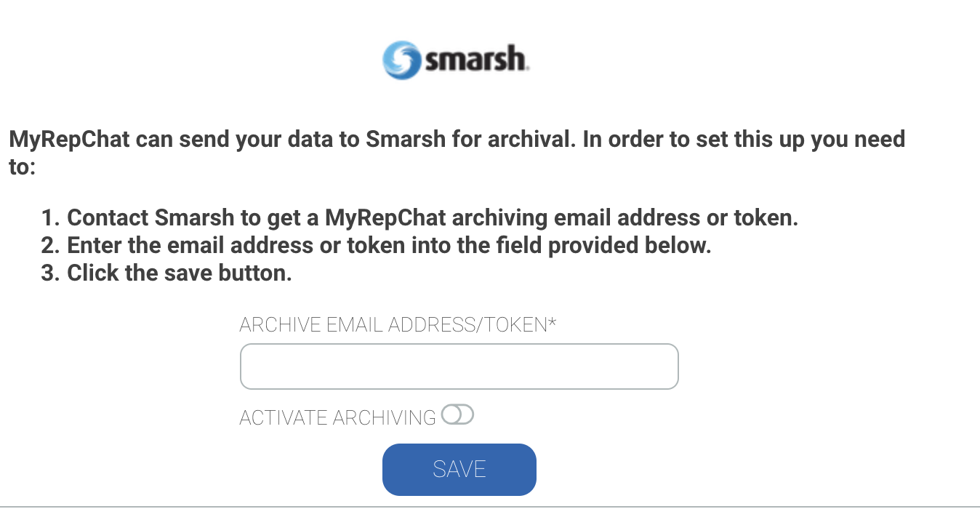Select step 2 'Enter the email address' line

click(388, 245)
